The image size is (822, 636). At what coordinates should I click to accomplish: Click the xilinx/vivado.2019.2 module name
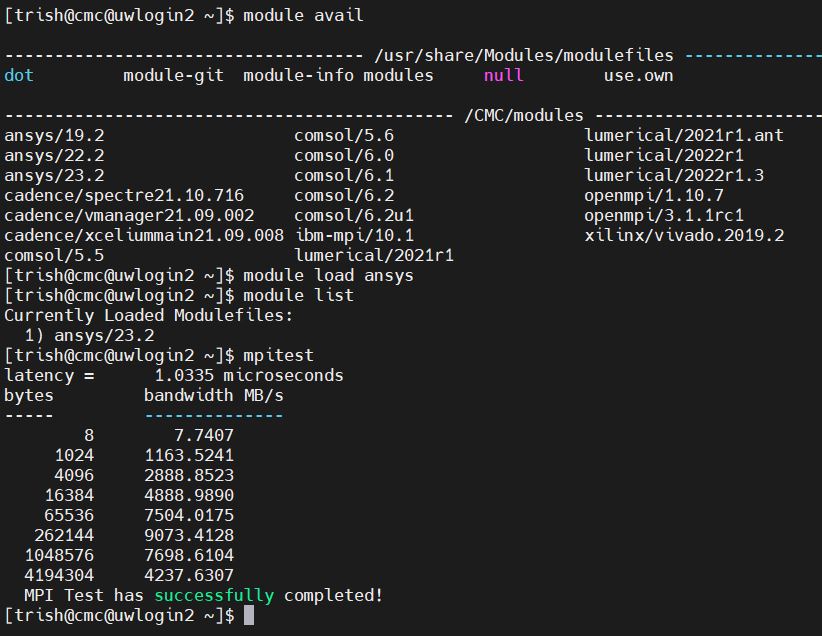point(684,235)
